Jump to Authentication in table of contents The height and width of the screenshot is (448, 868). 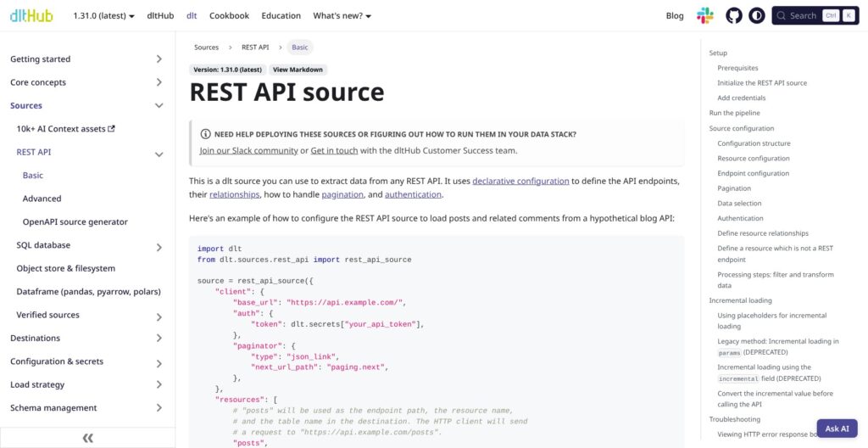point(740,218)
